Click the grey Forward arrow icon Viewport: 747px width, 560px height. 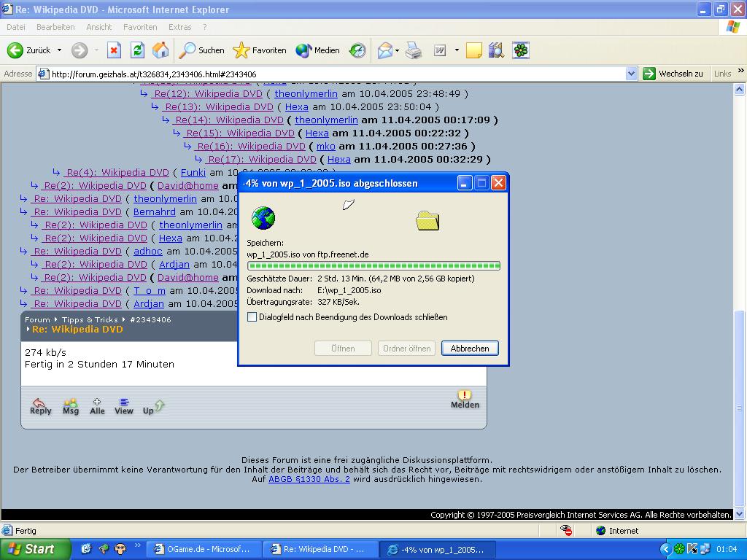point(80,50)
